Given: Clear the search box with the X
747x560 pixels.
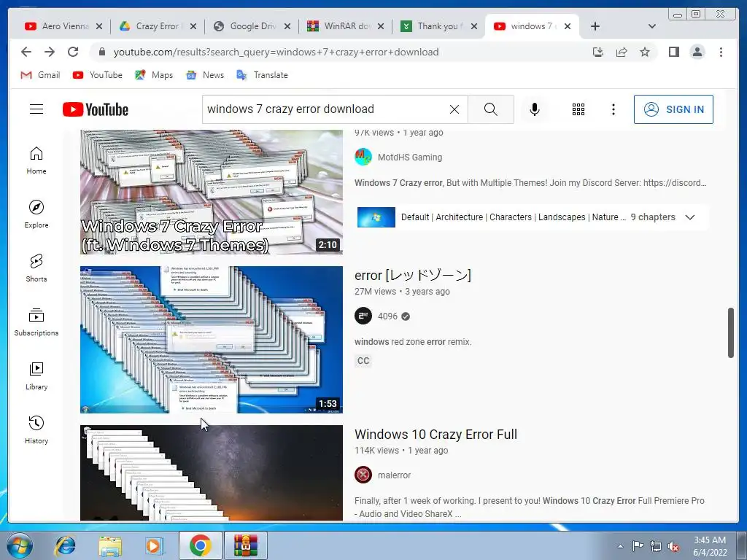Looking at the screenshot, I should [454, 109].
